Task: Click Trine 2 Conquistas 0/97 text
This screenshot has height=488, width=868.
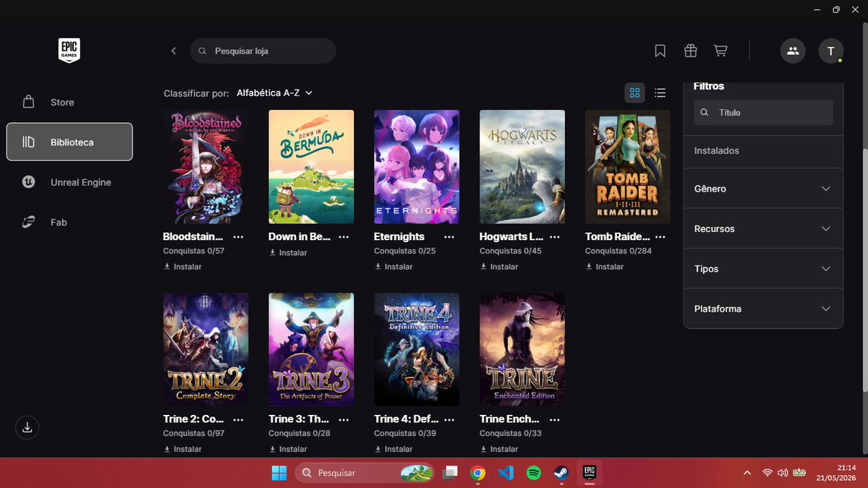Action: [194, 433]
